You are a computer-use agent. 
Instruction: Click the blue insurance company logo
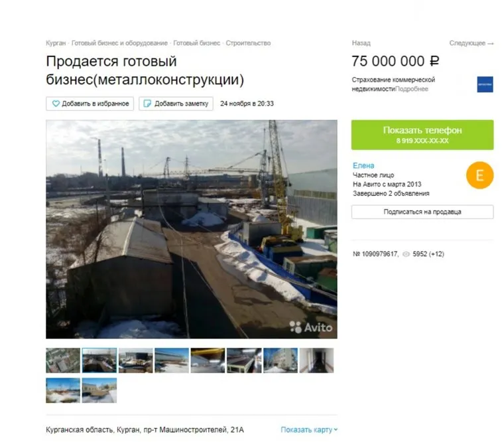[x=485, y=84]
